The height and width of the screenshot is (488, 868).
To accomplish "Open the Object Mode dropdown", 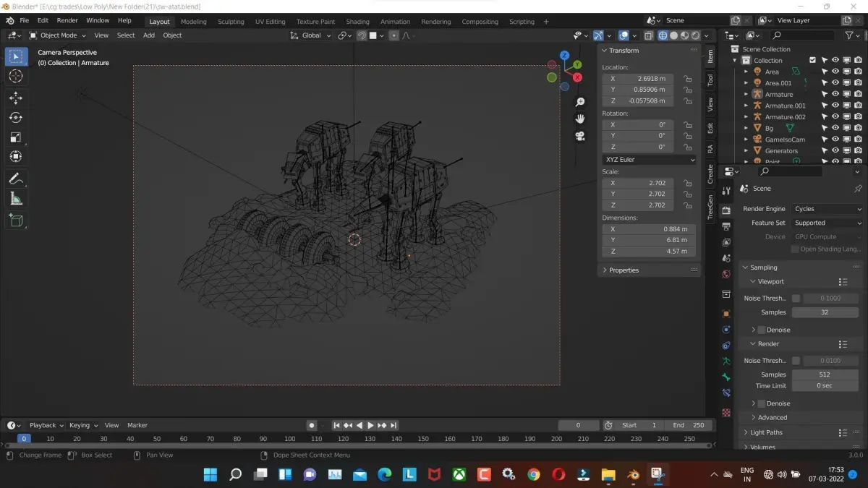I will coord(58,35).
